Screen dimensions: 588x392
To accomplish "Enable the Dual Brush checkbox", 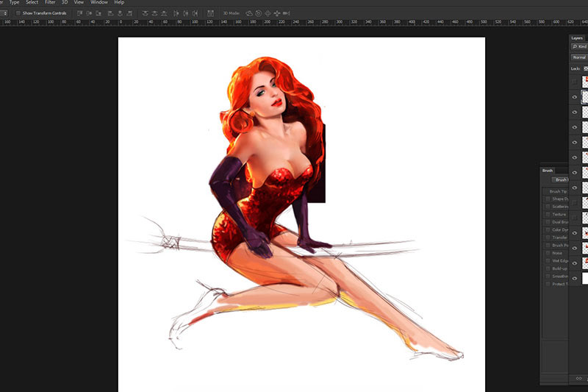I will [548, 222].
